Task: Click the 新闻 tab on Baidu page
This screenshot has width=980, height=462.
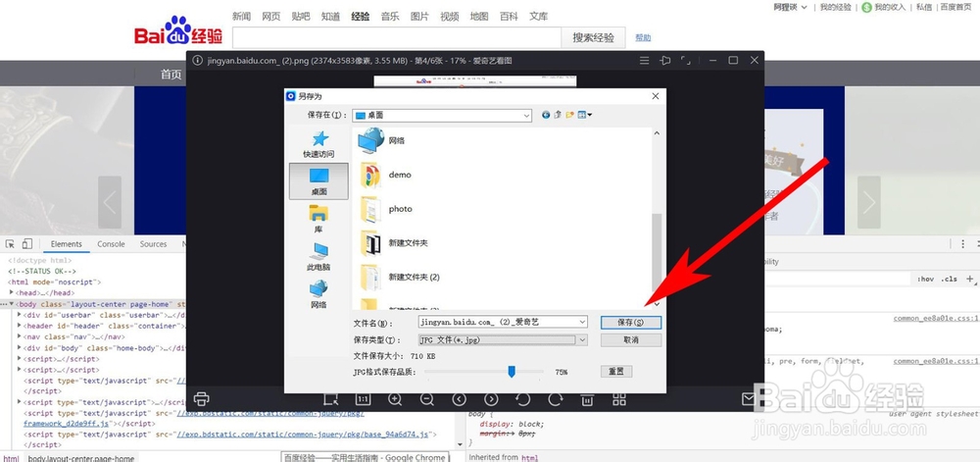Action: click(x=241, y=17)
